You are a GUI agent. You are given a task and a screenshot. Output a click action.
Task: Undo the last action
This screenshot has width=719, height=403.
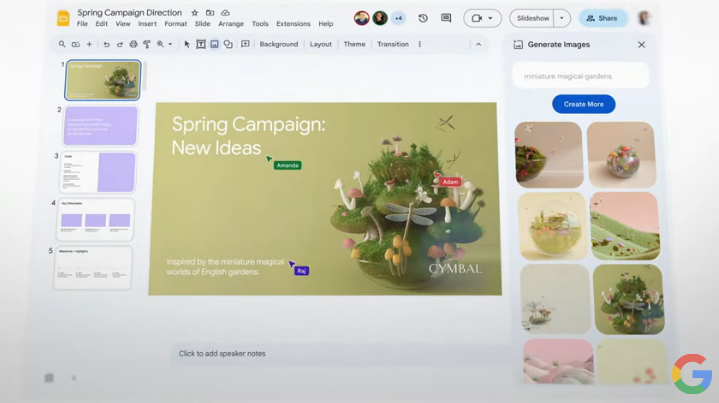pyautogui.click(x=106, y=44)
